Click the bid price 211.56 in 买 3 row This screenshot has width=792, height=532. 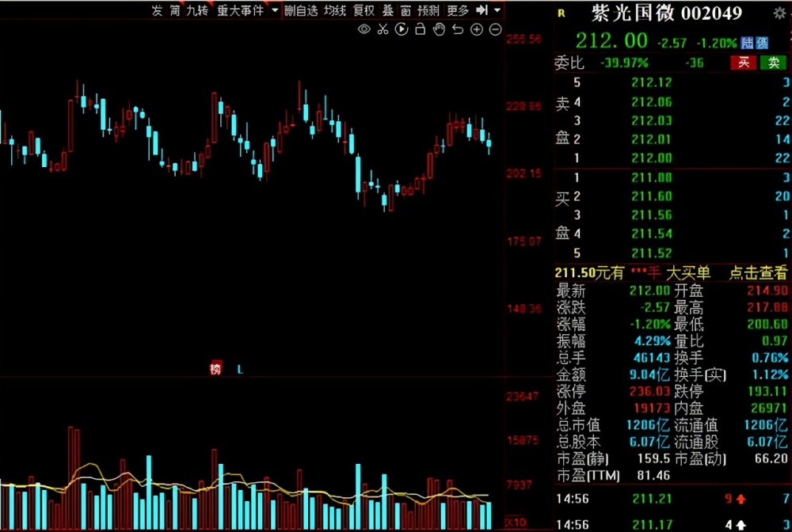point(652,215)
